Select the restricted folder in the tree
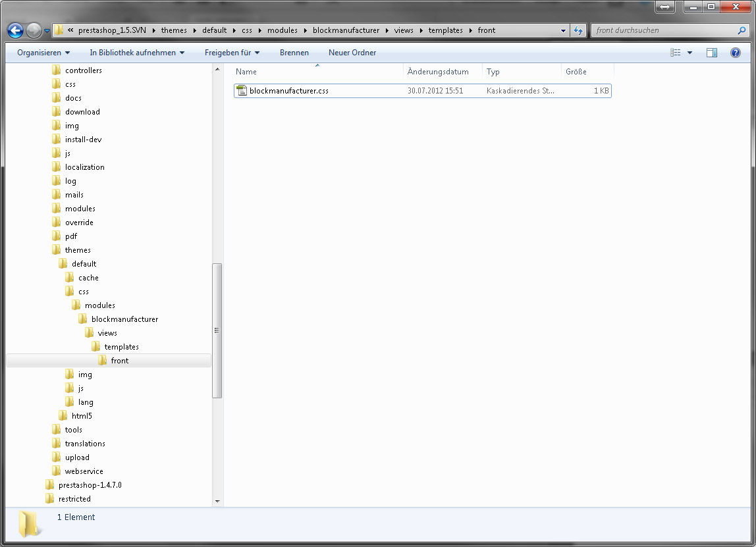Screen dimensions: 756x547 [x=74, y=499]
